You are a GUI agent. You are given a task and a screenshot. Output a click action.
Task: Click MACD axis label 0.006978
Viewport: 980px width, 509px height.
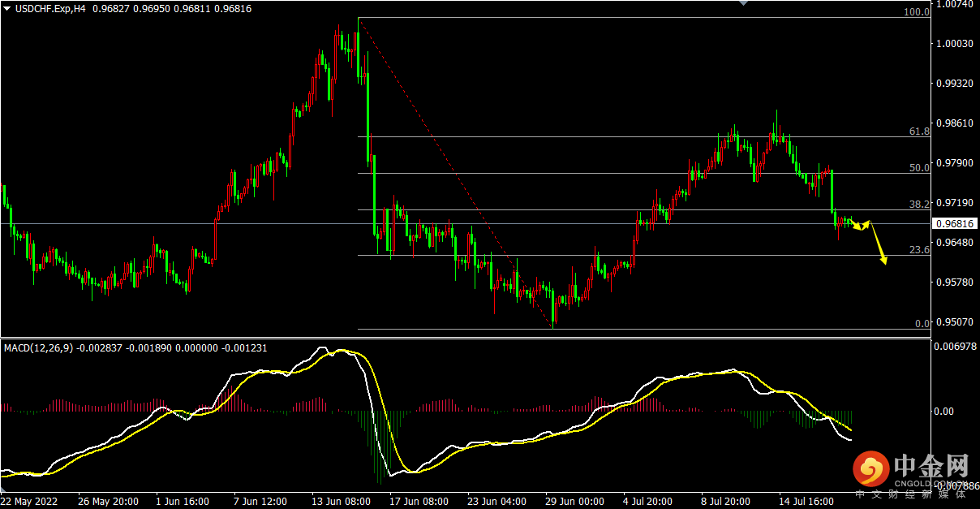point(954,347)
